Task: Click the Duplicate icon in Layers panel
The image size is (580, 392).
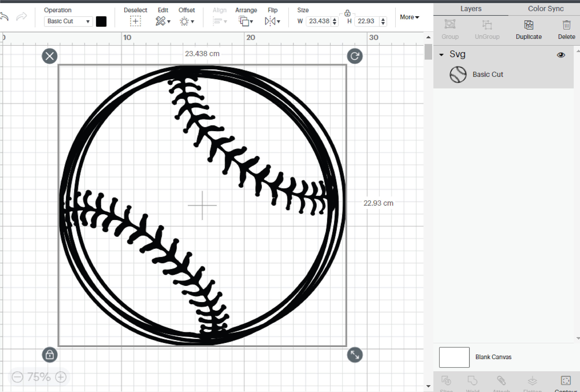Action: (x=528, y=25)
